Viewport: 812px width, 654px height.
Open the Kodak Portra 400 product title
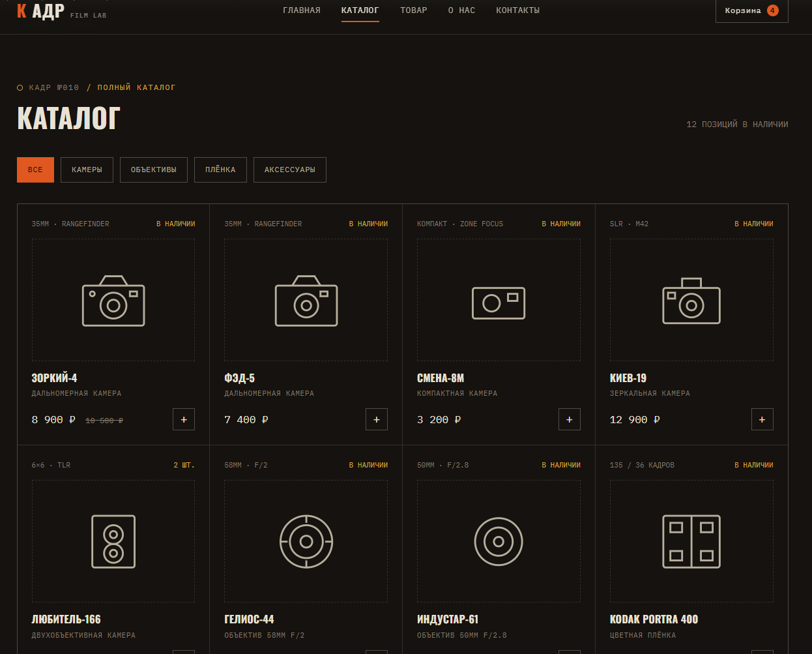654,619
